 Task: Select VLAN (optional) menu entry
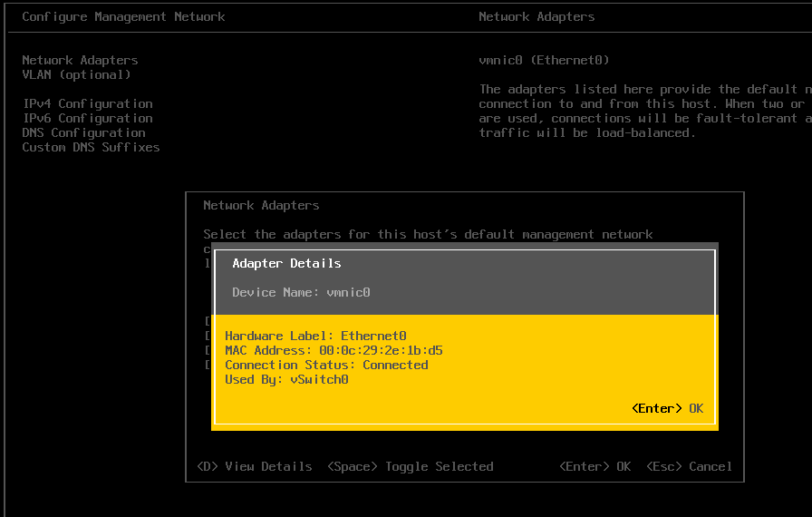pos(76,74)
